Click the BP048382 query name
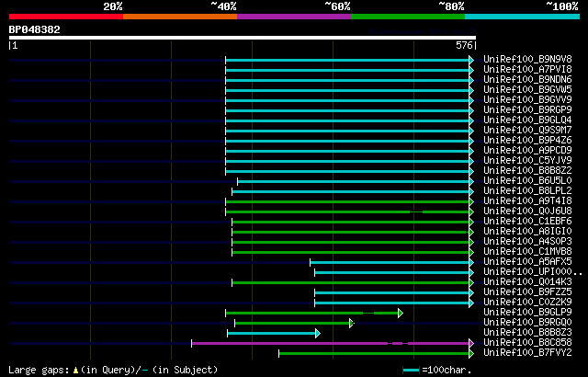This screenshot has height=377, width=588. point(35,29)
